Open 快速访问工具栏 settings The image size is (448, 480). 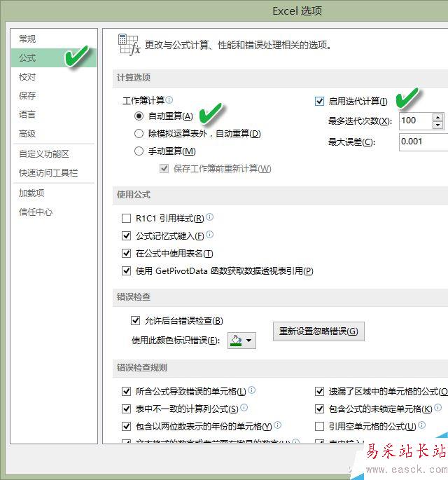(53, 172)
